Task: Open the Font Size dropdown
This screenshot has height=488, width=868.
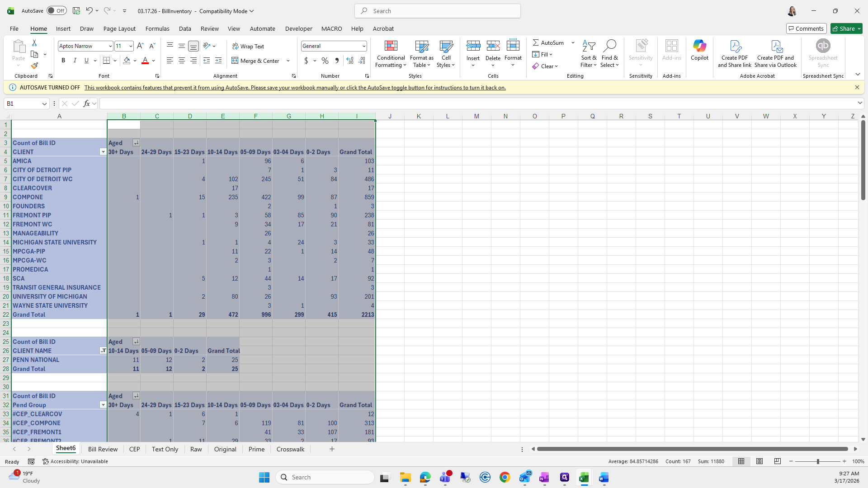Action: point(131,46)
